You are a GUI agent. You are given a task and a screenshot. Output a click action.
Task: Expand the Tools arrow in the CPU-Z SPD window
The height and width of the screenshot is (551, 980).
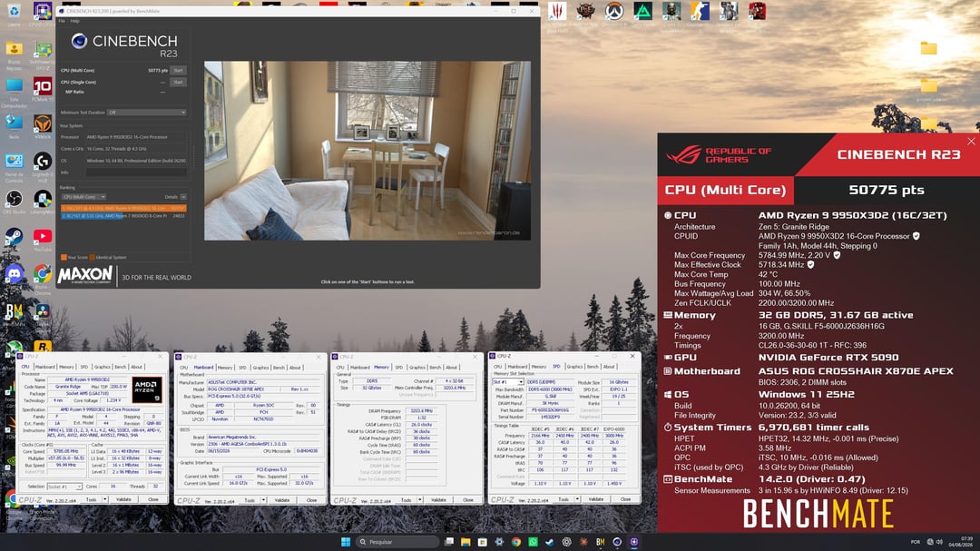pyautogui.click(x=577, y=499)
